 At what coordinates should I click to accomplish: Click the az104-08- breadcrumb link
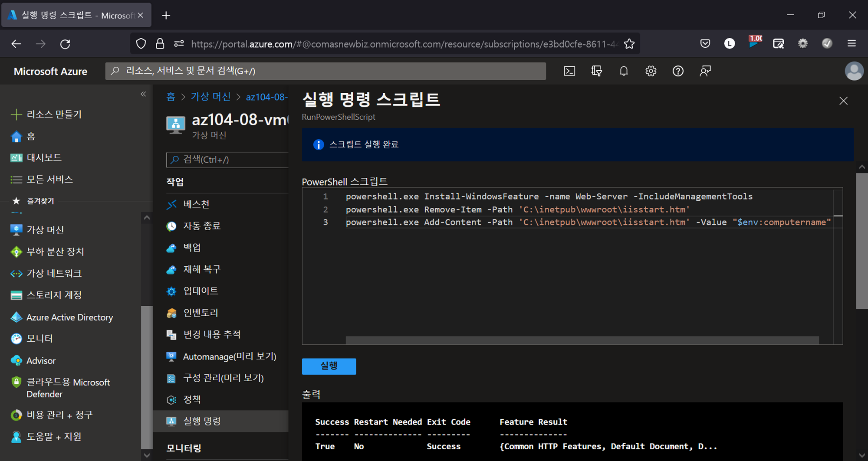(266, 97)
